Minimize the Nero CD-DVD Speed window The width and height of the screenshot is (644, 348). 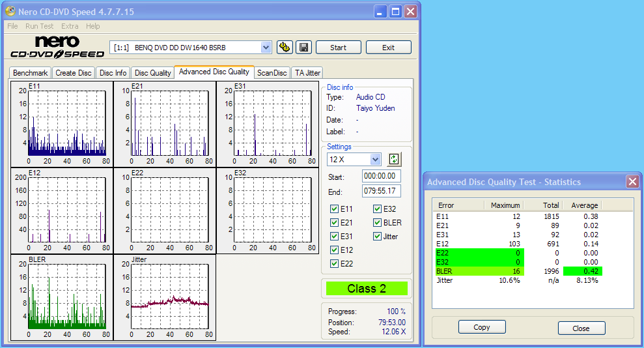click(x=381, y=12)
